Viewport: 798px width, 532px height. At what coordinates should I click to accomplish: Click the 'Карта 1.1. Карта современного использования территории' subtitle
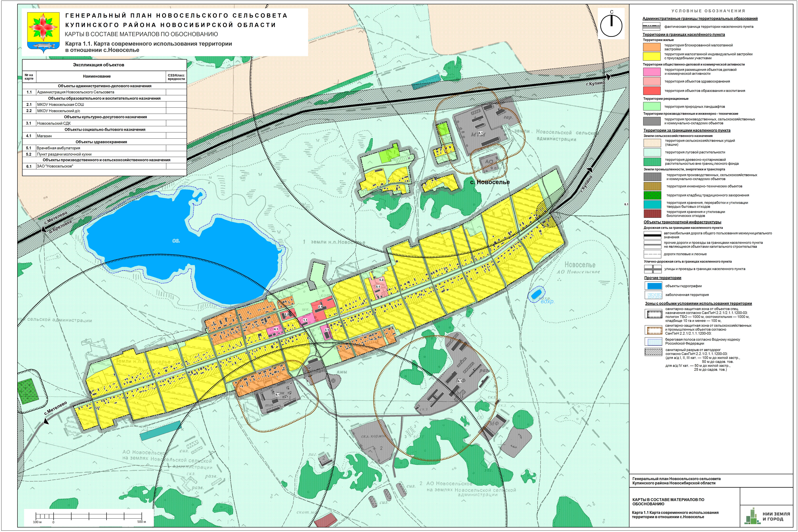click(x=149, y=44)
